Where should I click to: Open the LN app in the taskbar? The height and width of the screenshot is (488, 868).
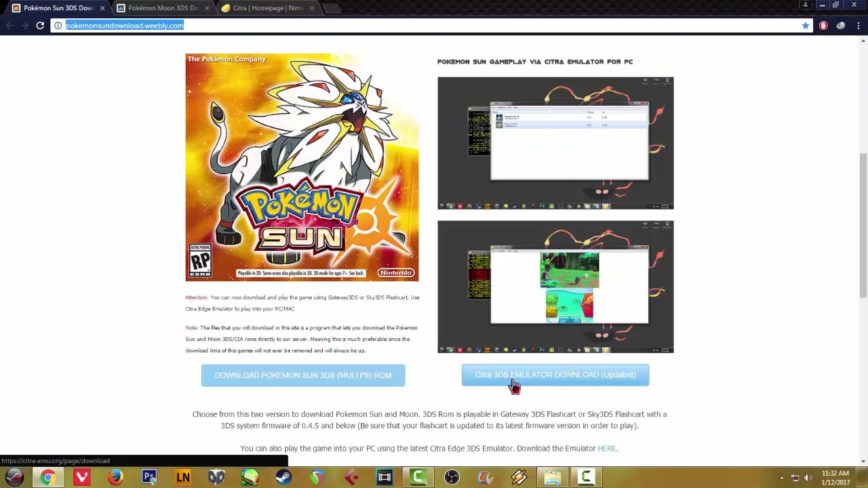[x=182, y=477]
